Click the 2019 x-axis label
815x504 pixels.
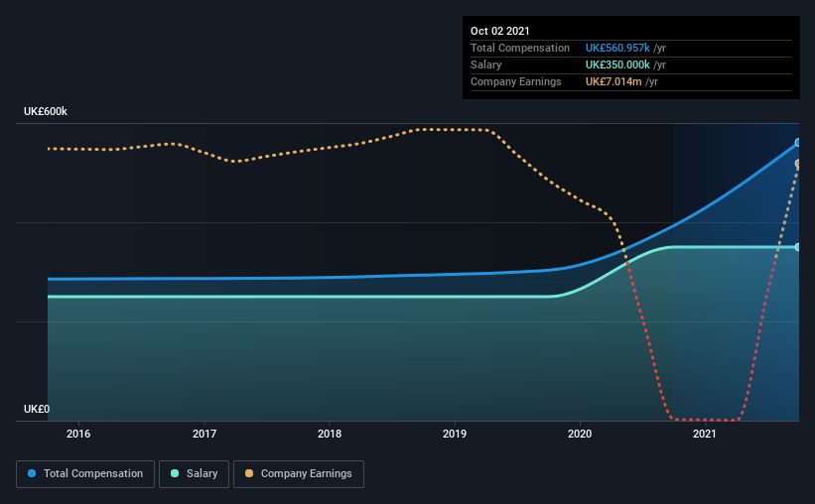pos(455,434)
